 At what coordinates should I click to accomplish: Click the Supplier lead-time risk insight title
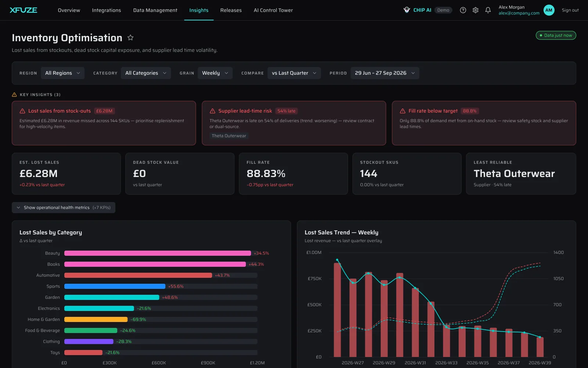pyautogui.click(x=245, y=111)
